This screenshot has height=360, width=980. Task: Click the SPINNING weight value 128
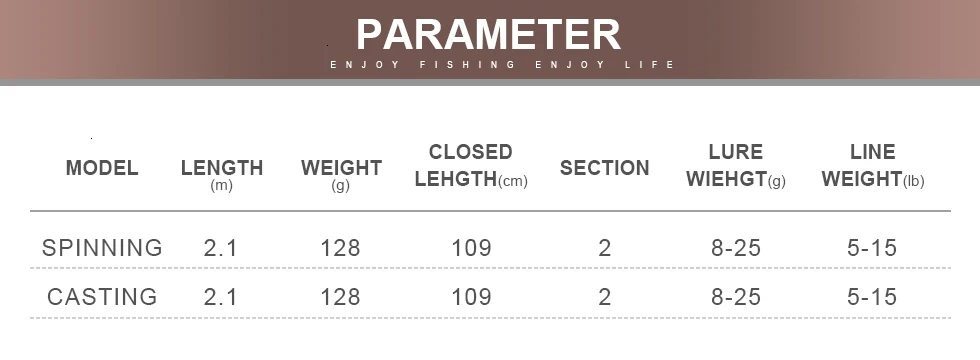coord(341,248)
